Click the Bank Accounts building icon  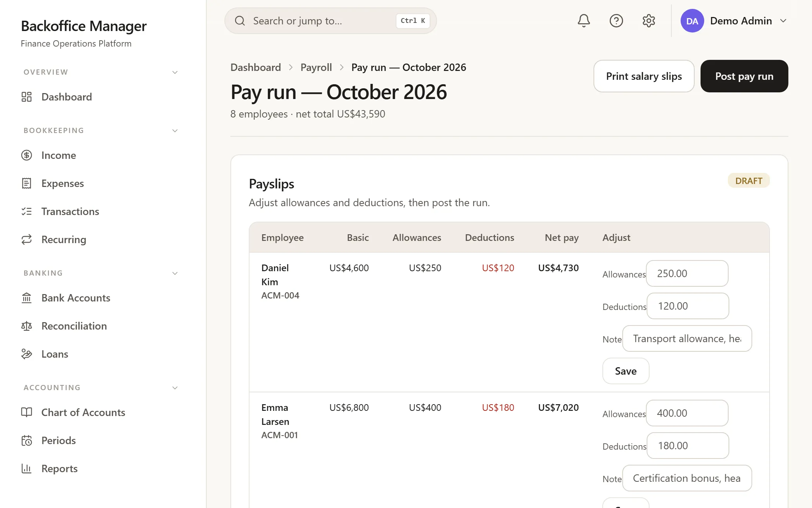[27, 298]
